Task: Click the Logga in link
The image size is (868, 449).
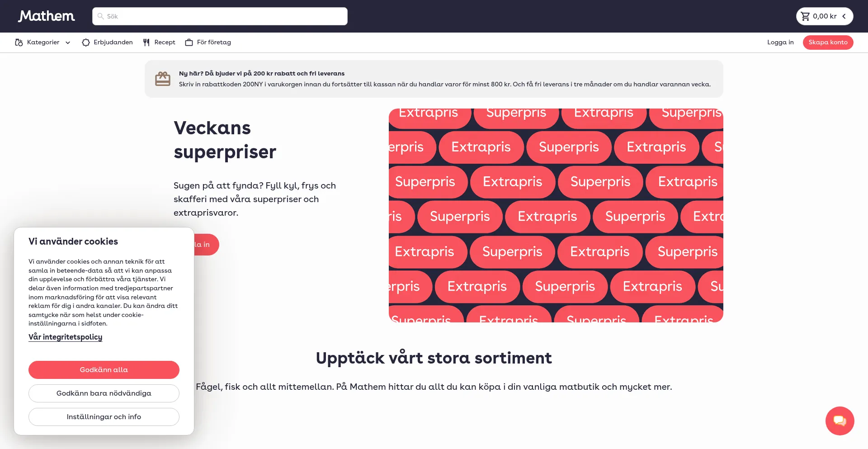Action: [780, 43]
